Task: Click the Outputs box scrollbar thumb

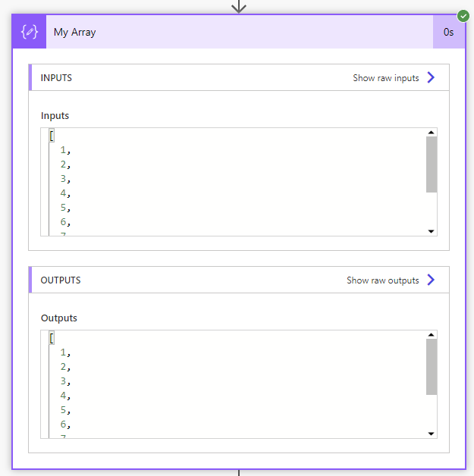Action: (x=432, y=367)
